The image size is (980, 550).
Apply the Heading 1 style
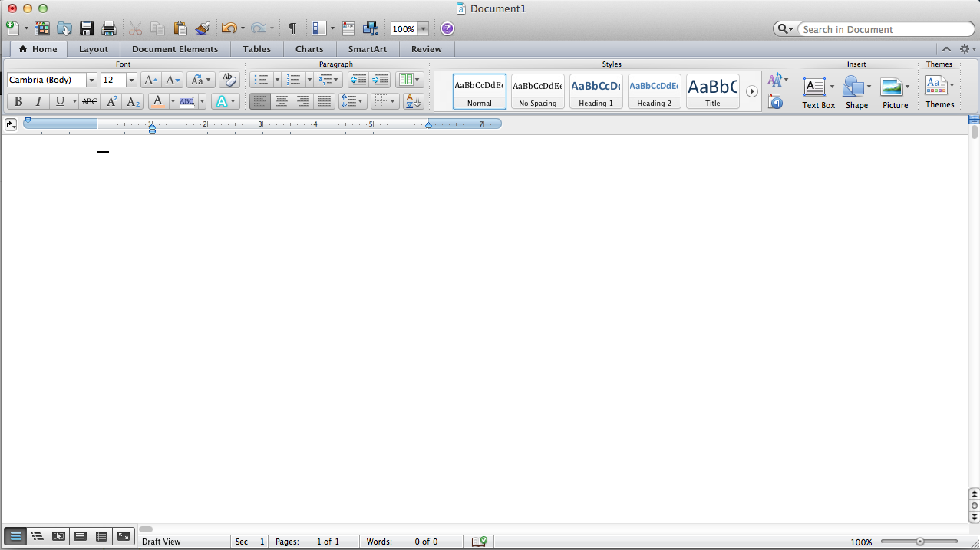(x=596, y=91)
